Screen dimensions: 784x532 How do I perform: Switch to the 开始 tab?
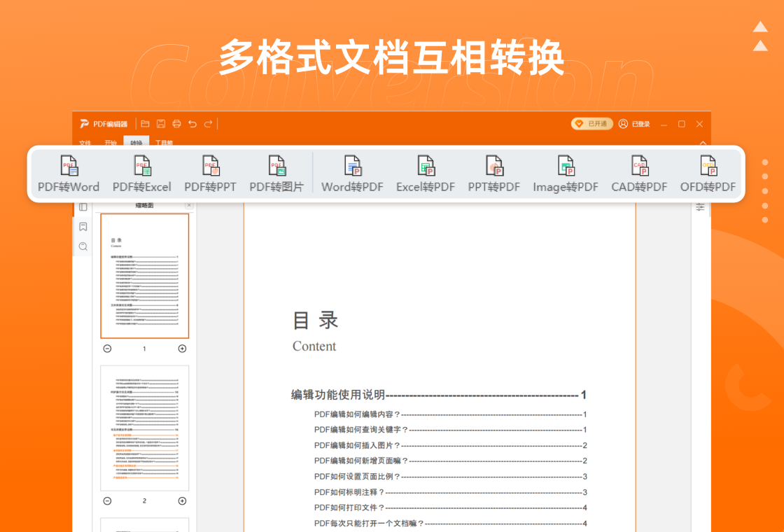click(111, 143)
